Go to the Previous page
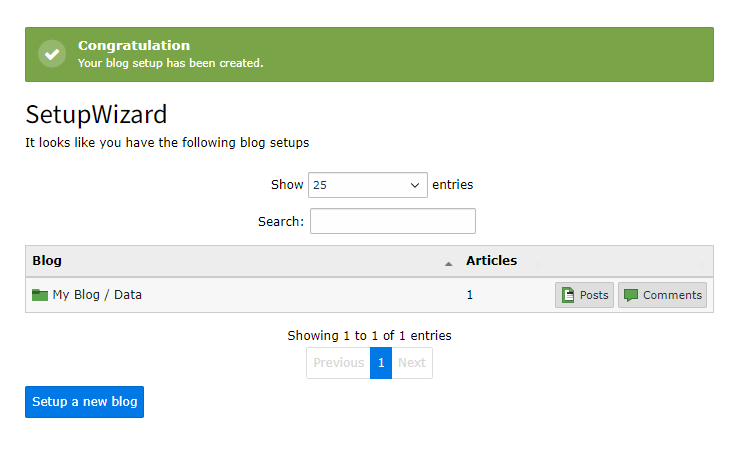 coord(338,363)
